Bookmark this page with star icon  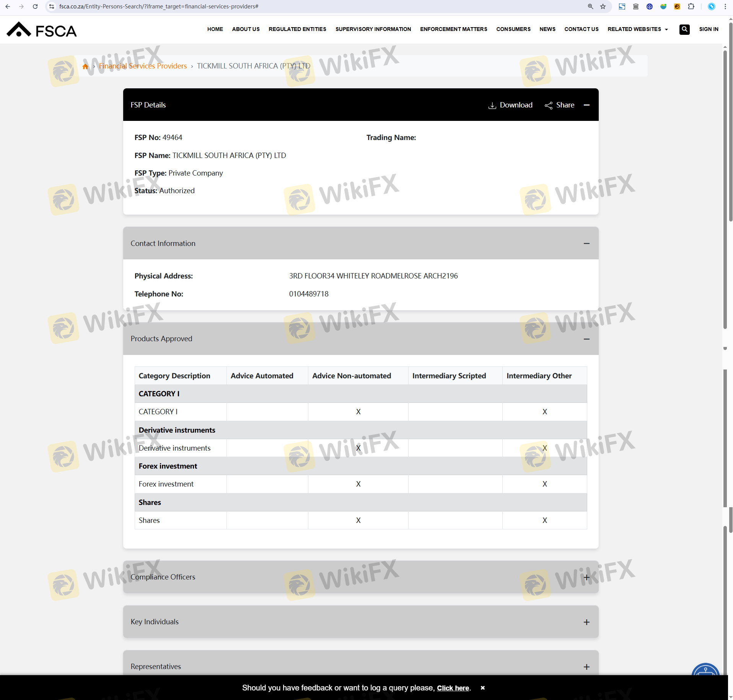603,7
